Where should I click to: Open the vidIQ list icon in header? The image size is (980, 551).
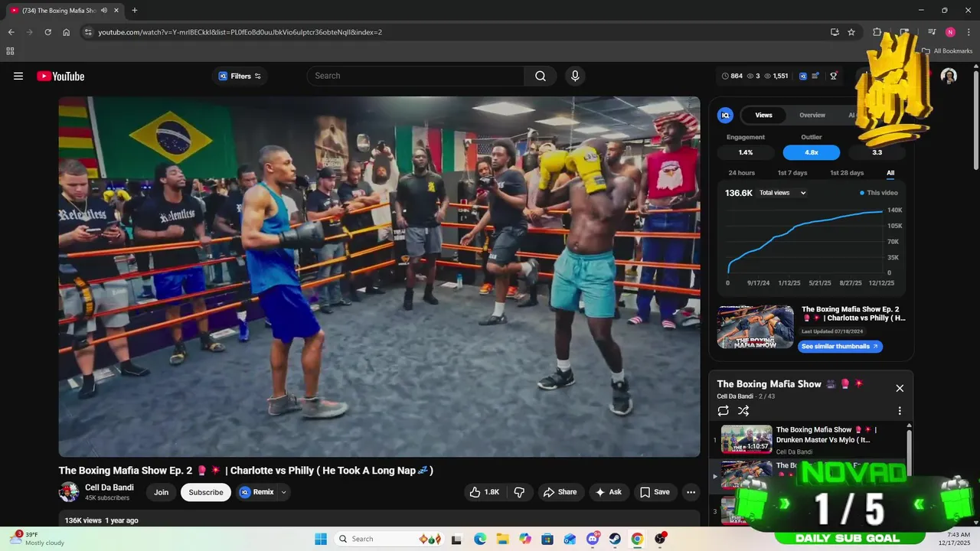pos(815,76)
